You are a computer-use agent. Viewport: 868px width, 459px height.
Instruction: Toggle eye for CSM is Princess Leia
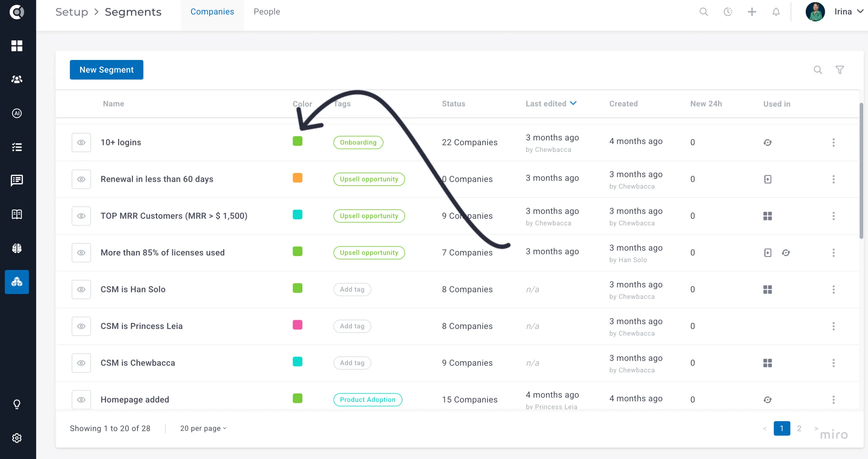81,326
